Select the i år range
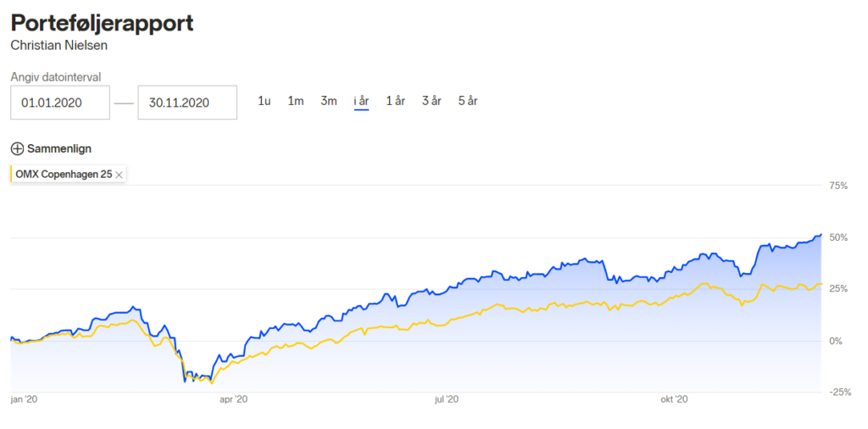 tap(361, 101)
